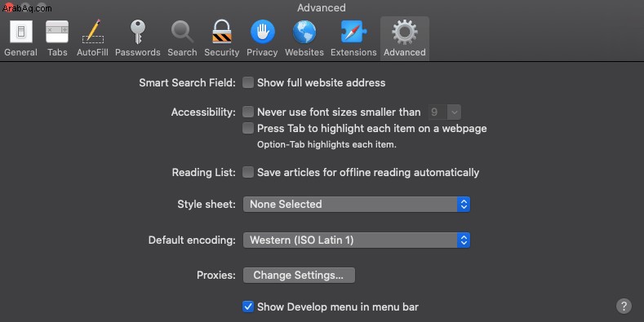Open the Style sheet None Selected dropdown
Image resolution: width=644 pixels, height=322 pixels.
(356, 205)
